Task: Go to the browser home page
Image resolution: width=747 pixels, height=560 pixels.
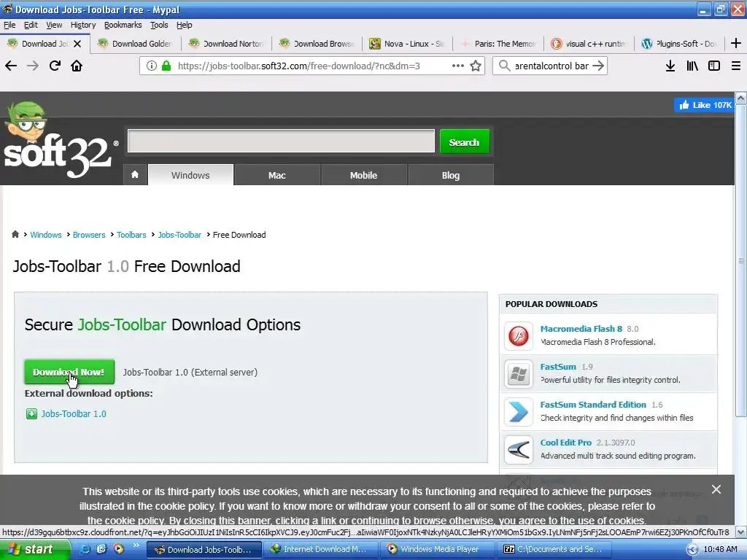Action: pos(77,66)
